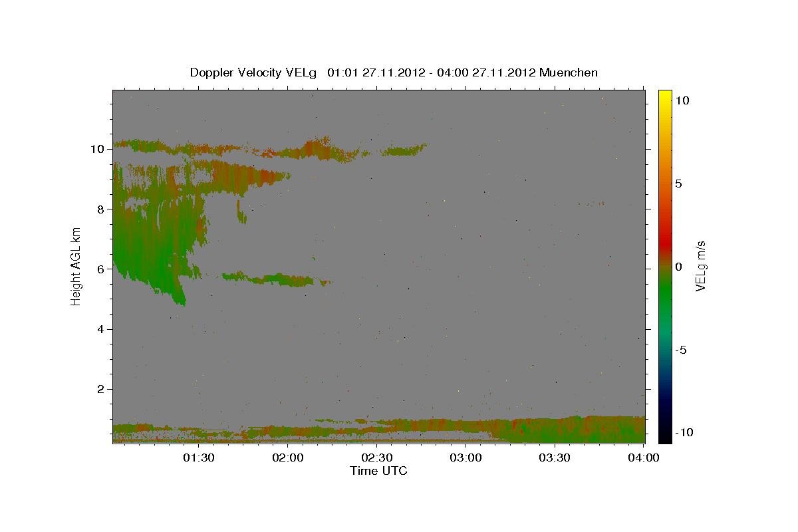Click the colorbar value -5

coord(681,350)
